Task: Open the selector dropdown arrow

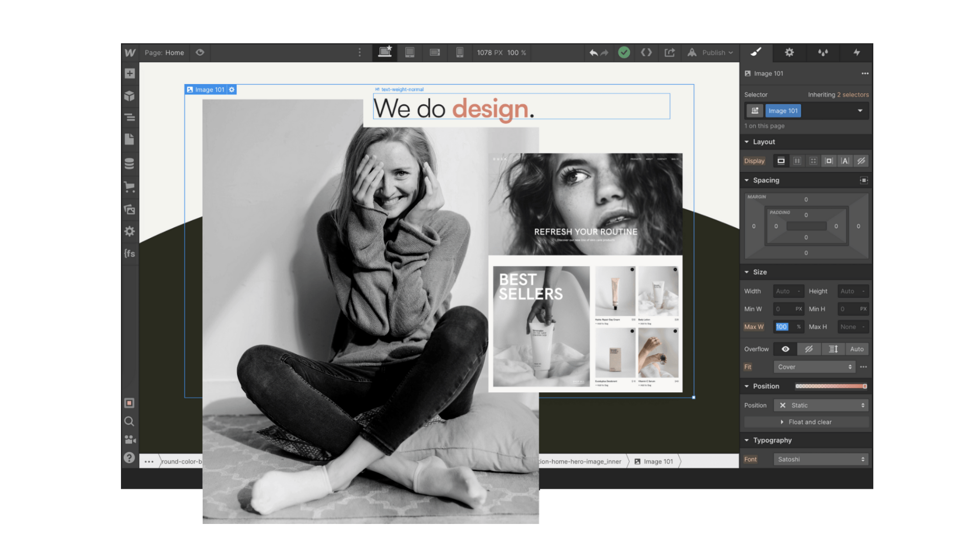Action: point(860,111)
